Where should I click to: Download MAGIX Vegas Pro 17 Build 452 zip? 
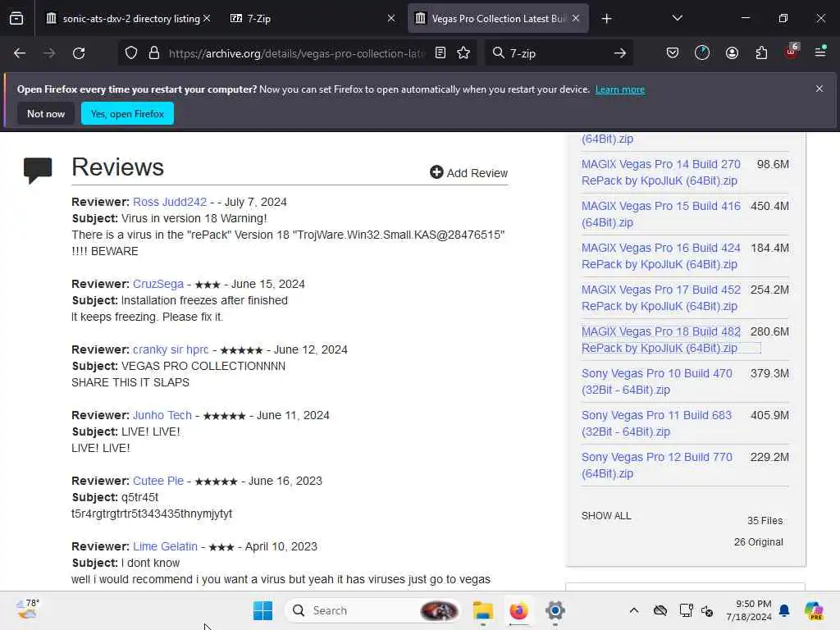(x=661, y=298)
